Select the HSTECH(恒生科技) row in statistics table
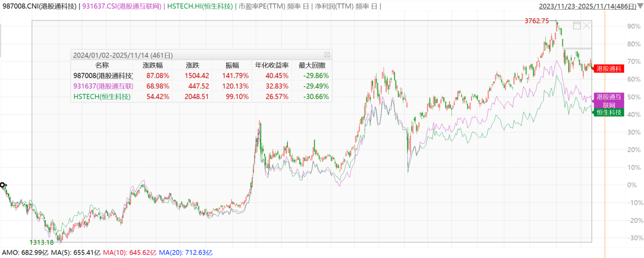This screenshot has width=644, height=258. (x=102, y=97)
